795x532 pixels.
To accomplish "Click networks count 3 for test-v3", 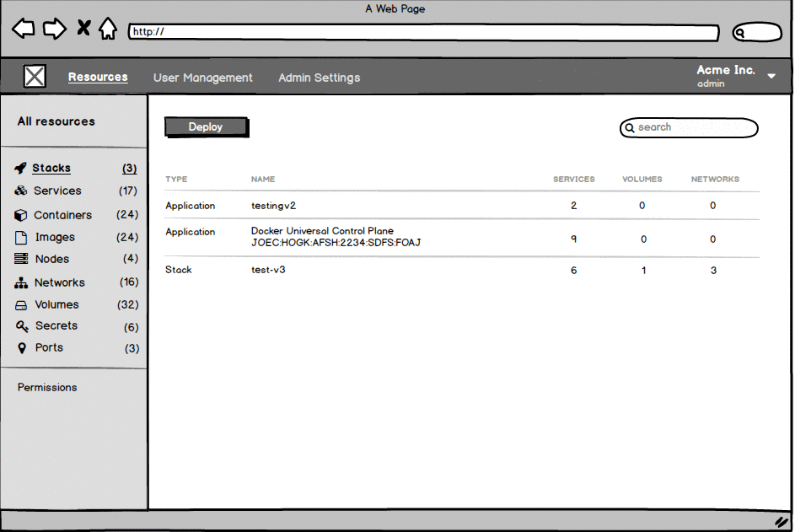I will (x=713, y=271).
